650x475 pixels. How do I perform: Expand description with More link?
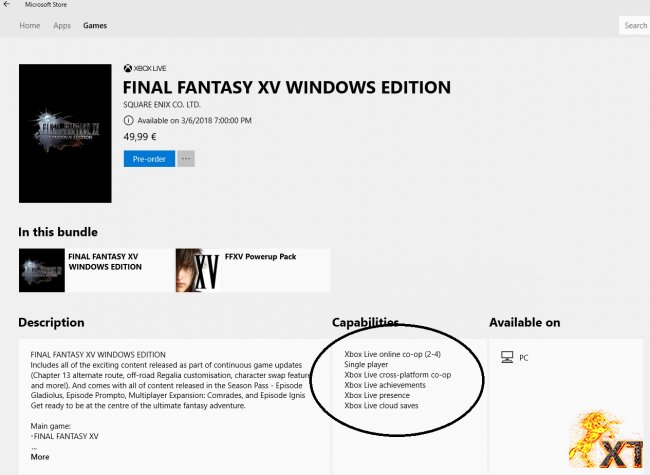pos(40,457)
